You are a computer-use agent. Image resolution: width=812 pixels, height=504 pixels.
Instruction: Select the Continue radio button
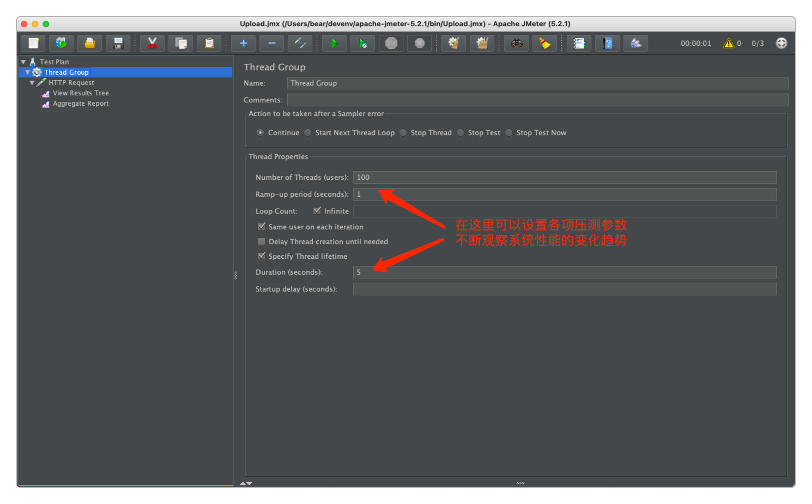point(260,132)
